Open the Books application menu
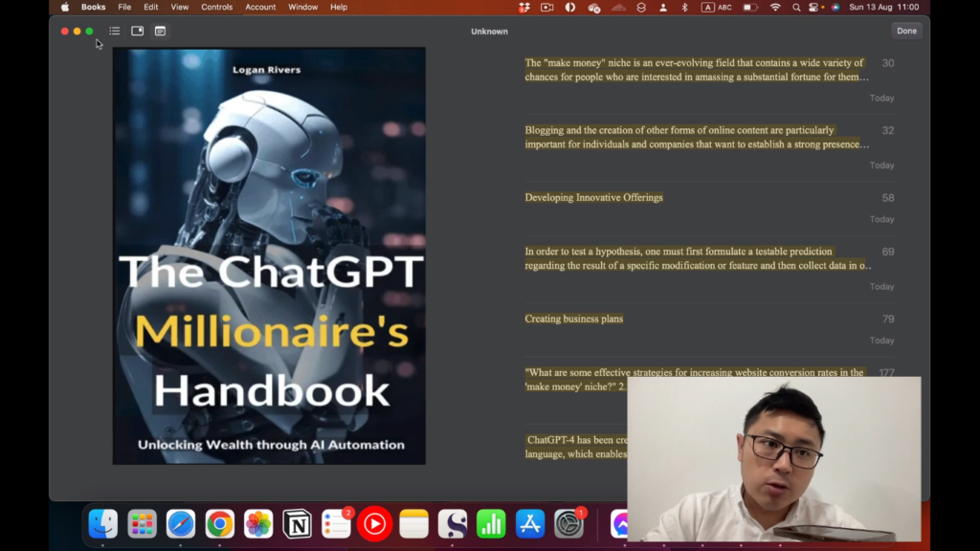The image size is (980, 551). [93, 7]
